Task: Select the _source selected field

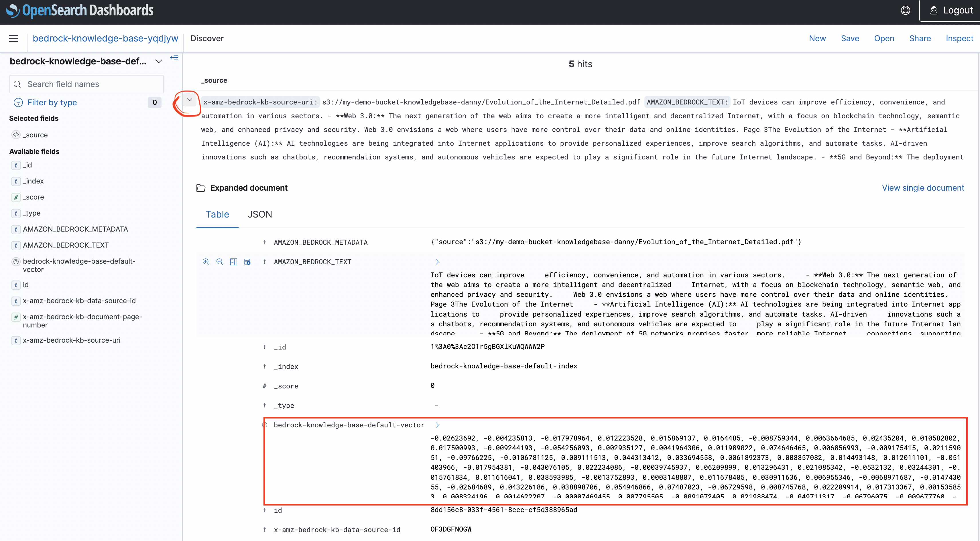Action: point(35,135)
